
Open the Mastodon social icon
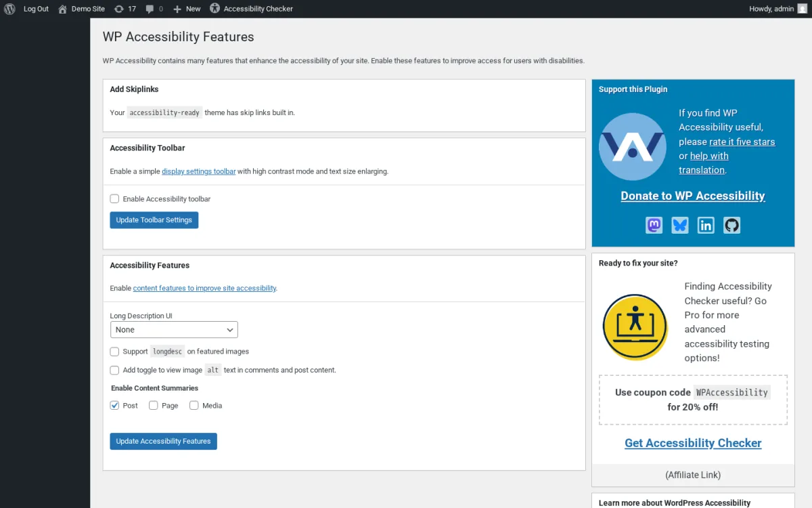click(x=654, y=225)
